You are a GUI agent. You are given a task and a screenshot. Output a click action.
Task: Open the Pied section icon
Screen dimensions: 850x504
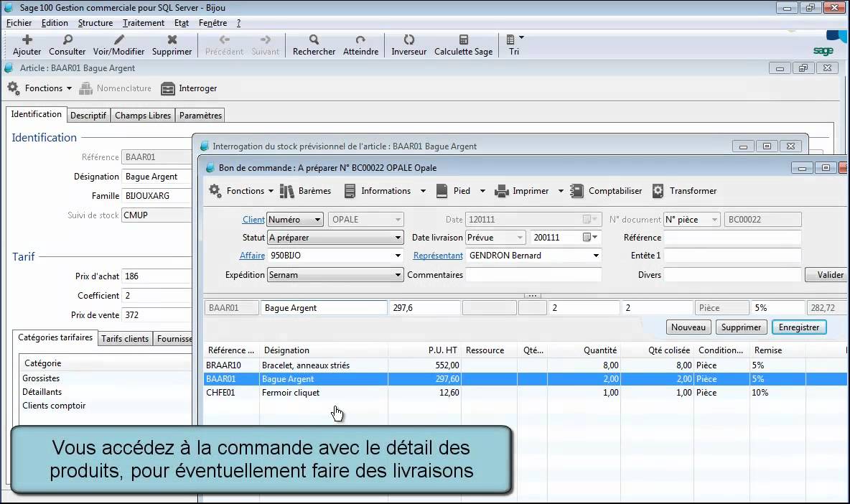click(442, 191)
